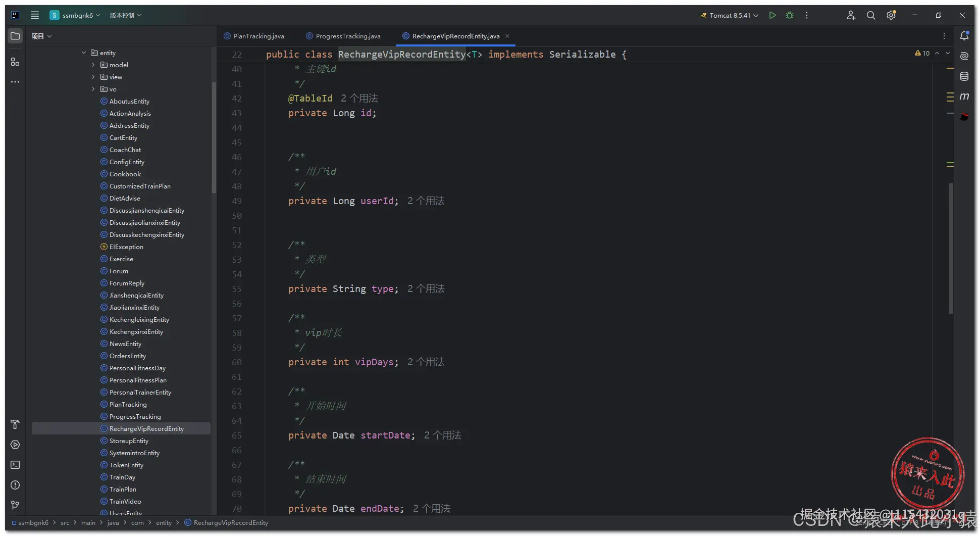Screen dimensions: 980x536
Task: Switch to the ProgressTracking.java tab
Action: 343,36
